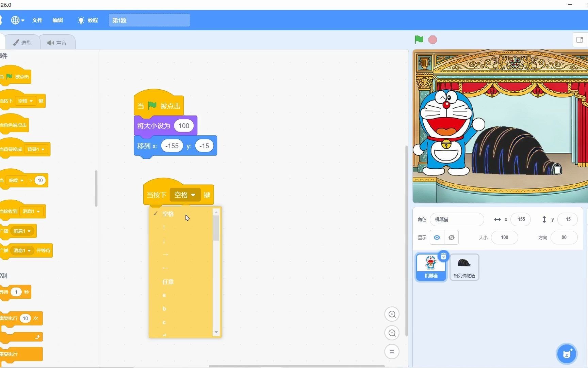Click the key list scroll up arrow
The image size is (588, 368).
click(216, 212)
